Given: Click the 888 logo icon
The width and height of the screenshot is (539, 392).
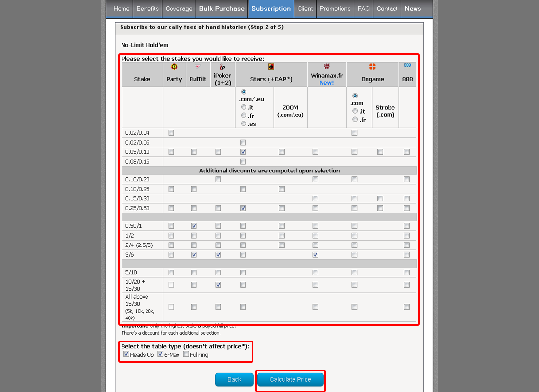Looking at the screenshot, I should [x=407, y=65].
